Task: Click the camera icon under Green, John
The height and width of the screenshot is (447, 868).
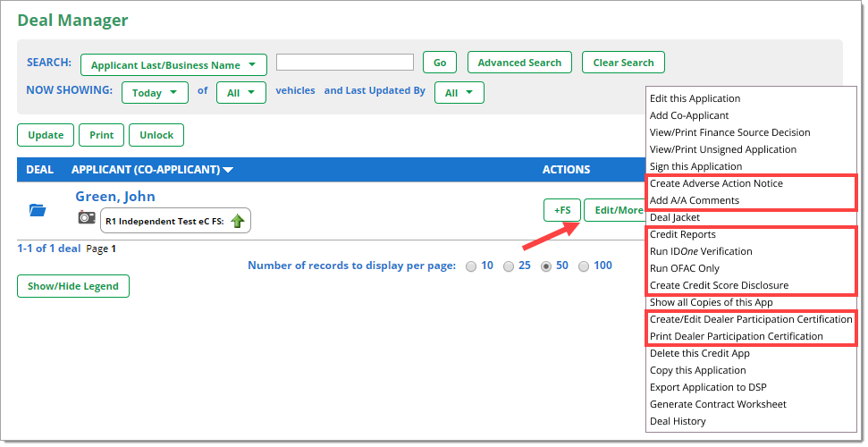Action: (x=87, y=217)
